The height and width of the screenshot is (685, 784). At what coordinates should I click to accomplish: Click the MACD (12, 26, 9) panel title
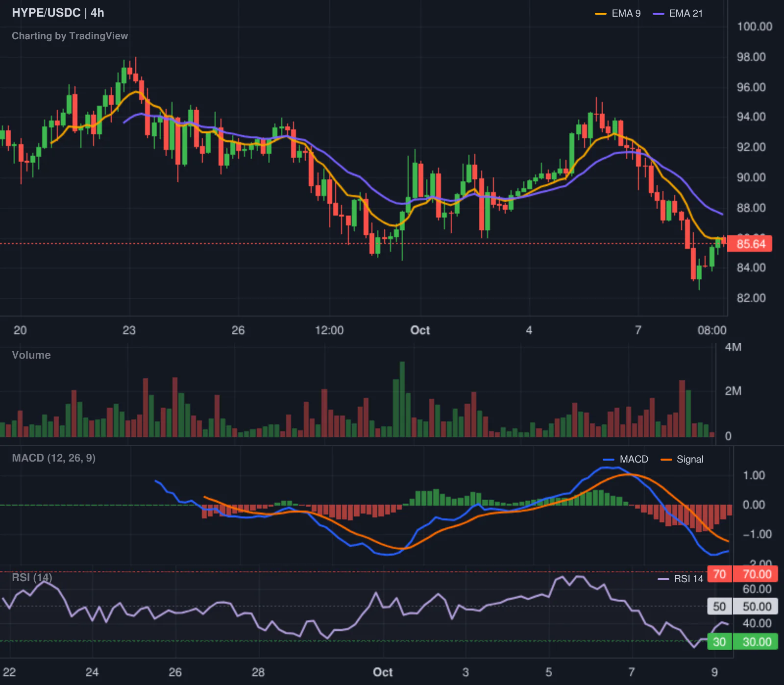[x=53, y=458]
